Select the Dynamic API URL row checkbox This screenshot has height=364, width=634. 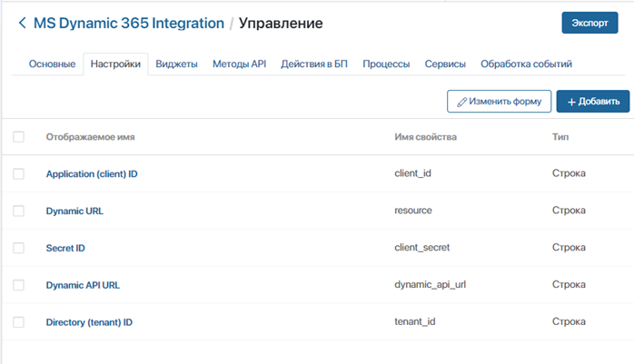[18, 285]
